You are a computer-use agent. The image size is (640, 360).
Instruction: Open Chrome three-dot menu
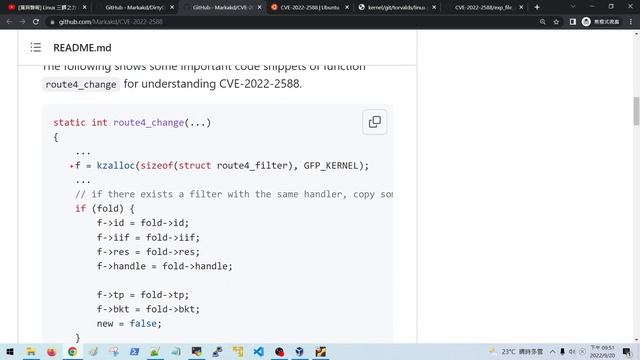coord(631,22)
